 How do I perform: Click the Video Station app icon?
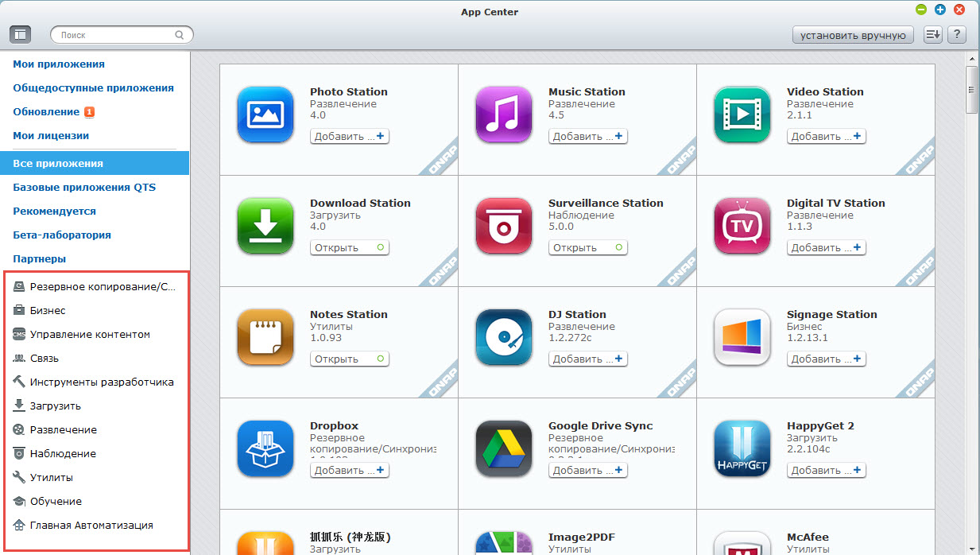[742, 114]
